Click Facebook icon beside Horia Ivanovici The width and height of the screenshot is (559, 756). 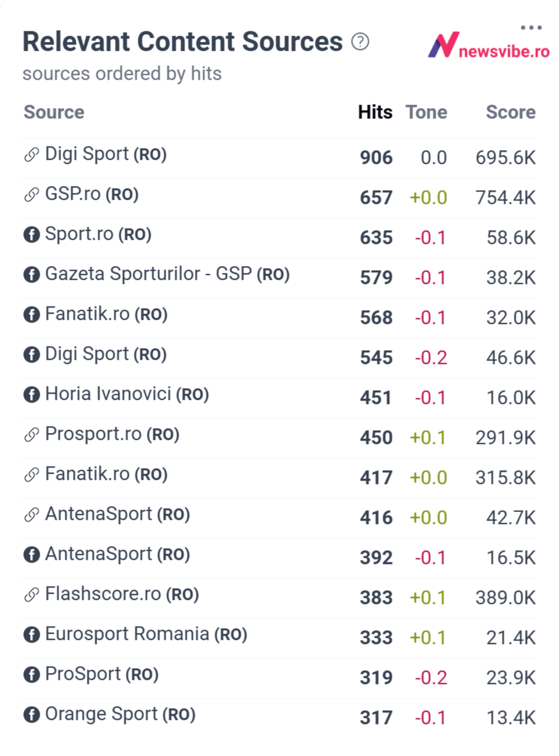(31, 395)
